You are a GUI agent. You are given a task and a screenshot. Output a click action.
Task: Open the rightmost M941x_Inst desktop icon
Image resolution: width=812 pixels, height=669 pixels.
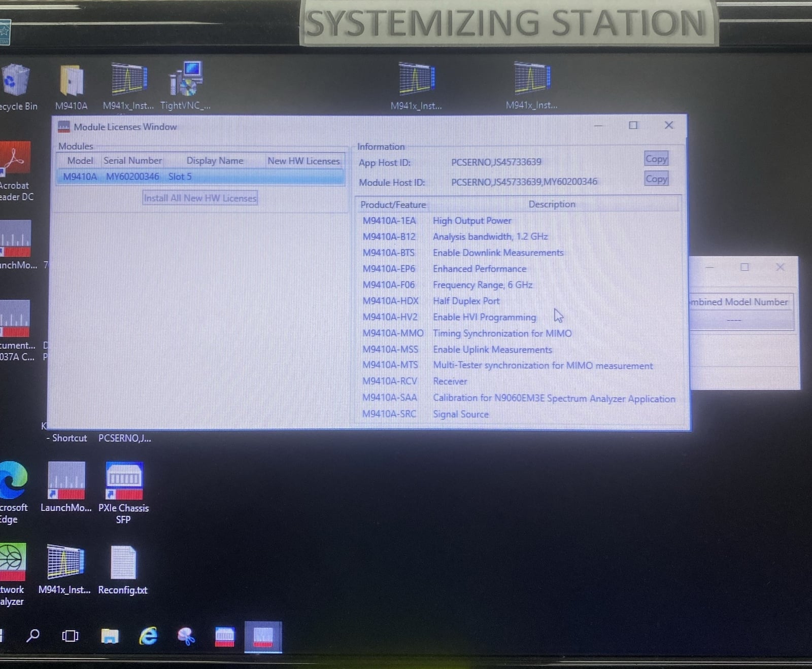pos(532,78)
